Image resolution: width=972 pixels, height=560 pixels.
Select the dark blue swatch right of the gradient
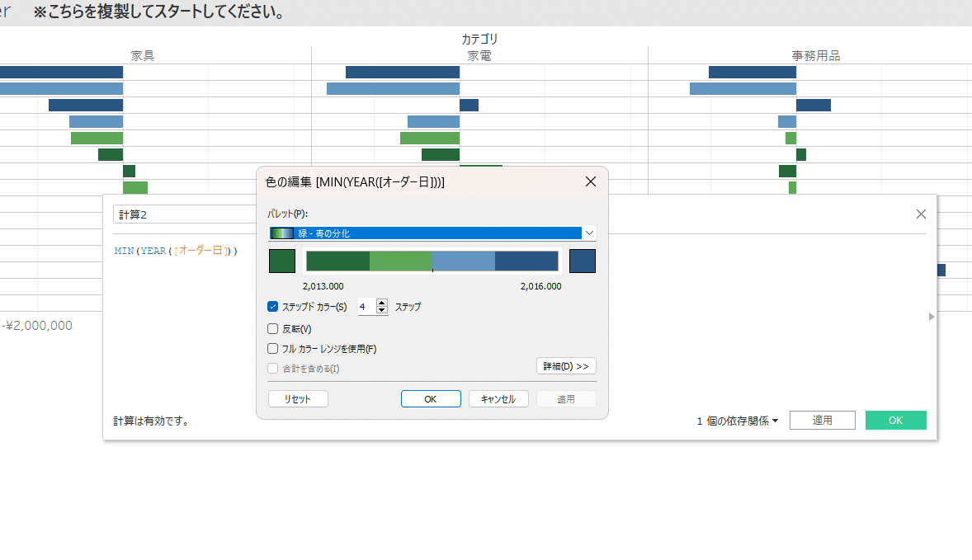point(582,261)
